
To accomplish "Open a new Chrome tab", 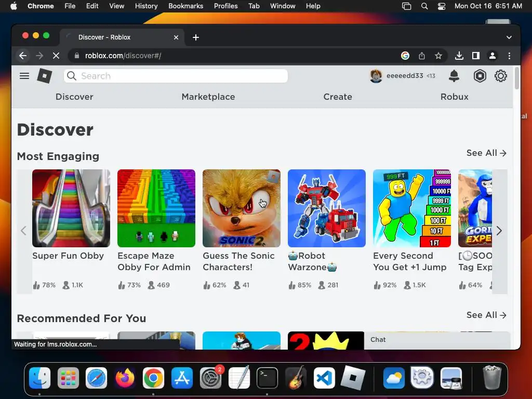I will pyautogui.click(x=196, y=37).
